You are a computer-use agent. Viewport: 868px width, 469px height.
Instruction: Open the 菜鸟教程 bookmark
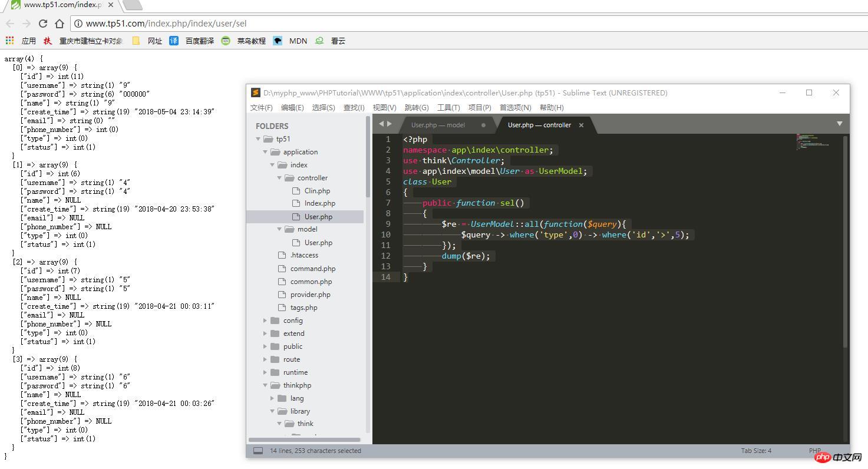244,41
